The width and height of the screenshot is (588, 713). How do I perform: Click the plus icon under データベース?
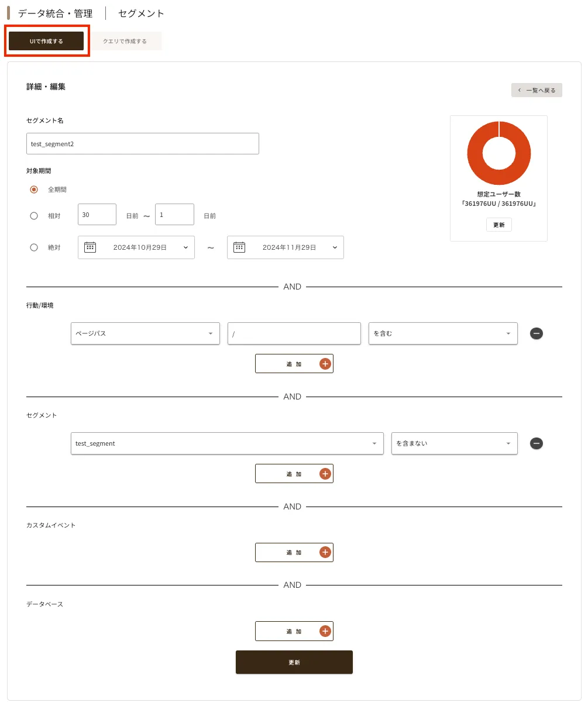pos(325,631)
